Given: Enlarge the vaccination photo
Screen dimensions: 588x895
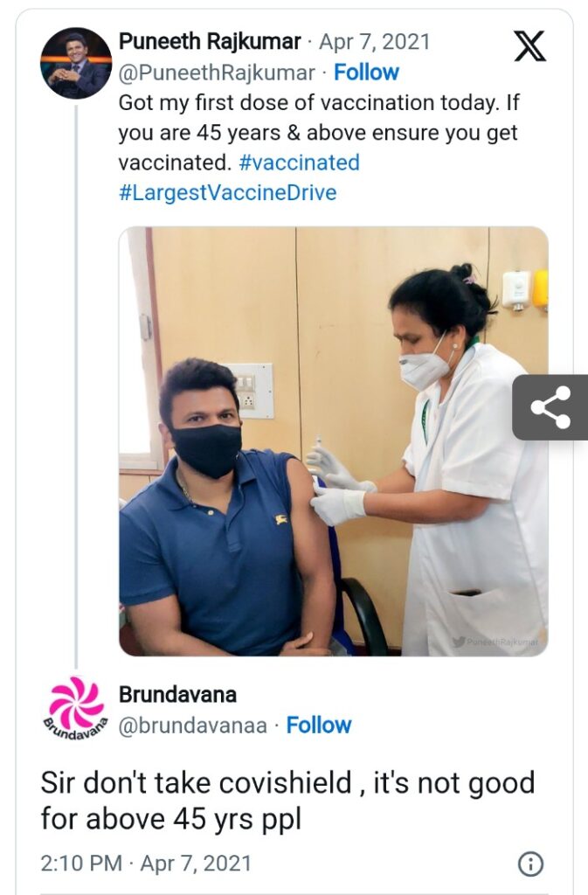Looking at the screenshot, I should tap(334, 441).
